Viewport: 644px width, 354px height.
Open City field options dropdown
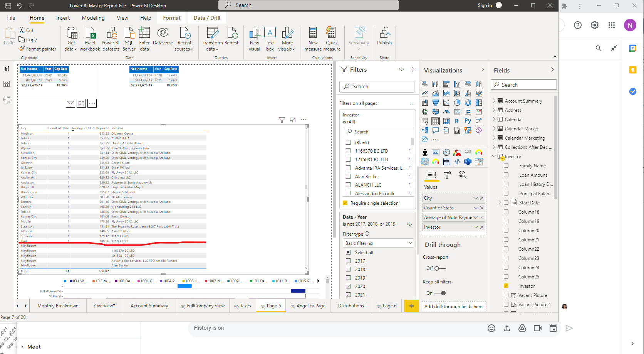[x=476, y=198]
